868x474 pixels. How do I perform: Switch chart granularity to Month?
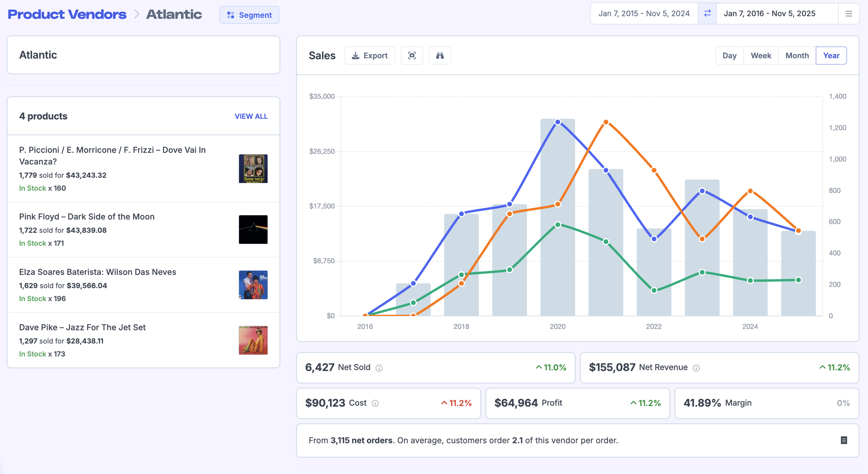[797, 56]
